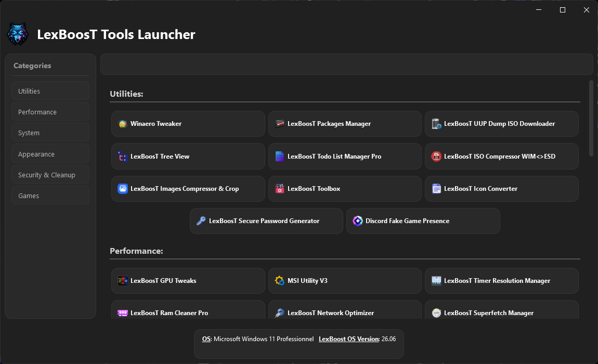Click the '26.06' version value
This screenshot has height=364, width=598.
[388, 339]
